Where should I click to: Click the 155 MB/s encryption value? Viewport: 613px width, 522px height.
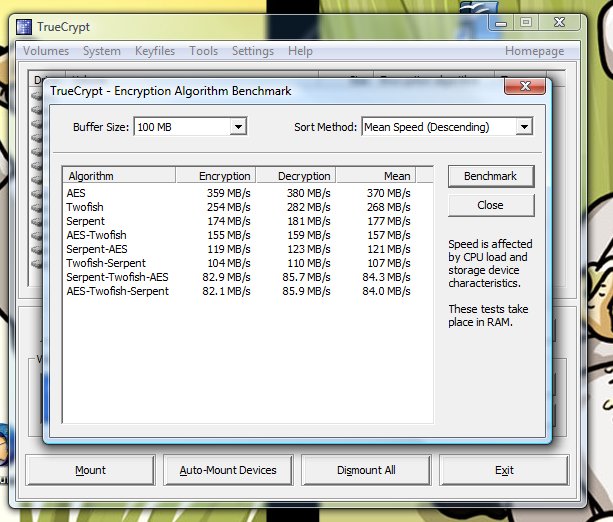point(229,235)
